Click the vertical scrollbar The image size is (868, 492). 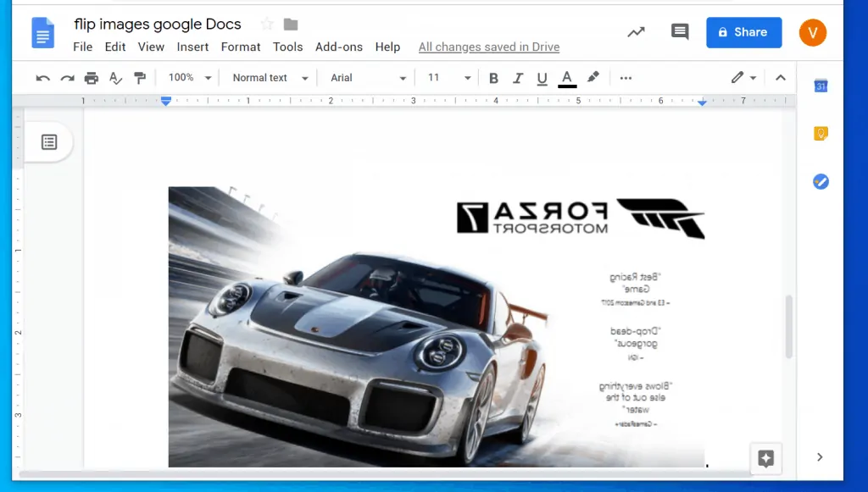click(x=789, y=327)
